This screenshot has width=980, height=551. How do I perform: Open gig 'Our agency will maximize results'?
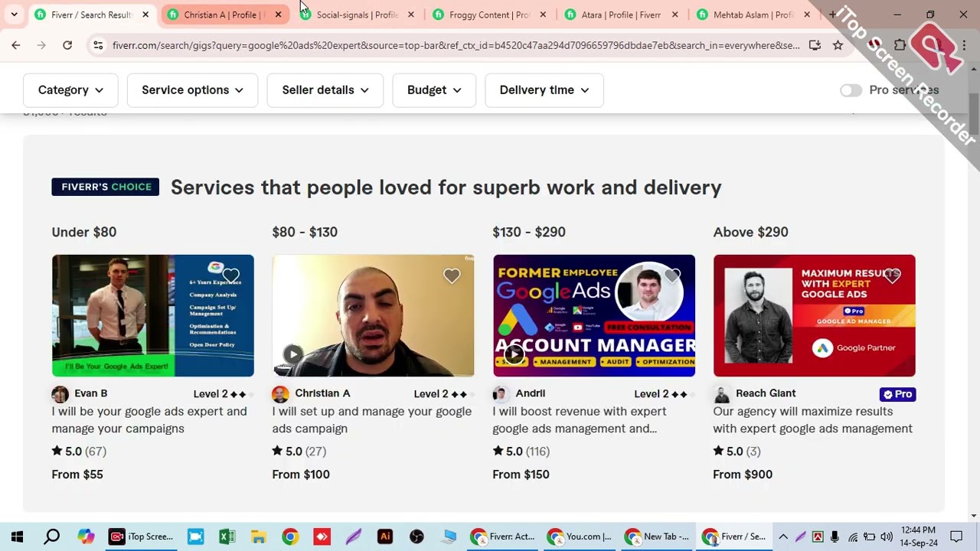tap(812, 420)
